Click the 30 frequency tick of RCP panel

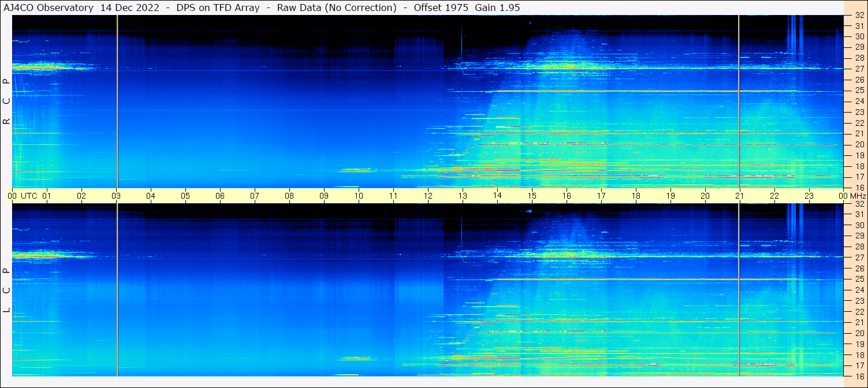pyautogui.click(x=859, y=36)
